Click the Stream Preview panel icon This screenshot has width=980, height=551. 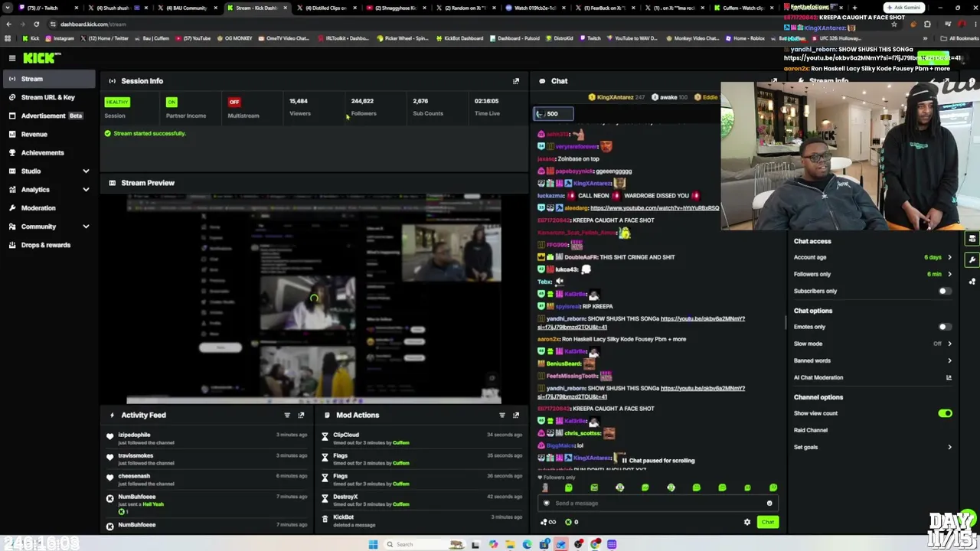click(x=112, y=183)
